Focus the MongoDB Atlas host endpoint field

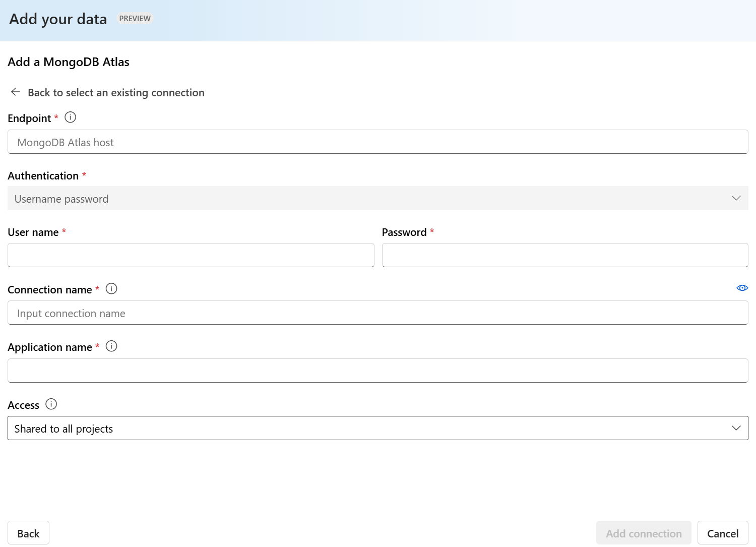[377, 142]
